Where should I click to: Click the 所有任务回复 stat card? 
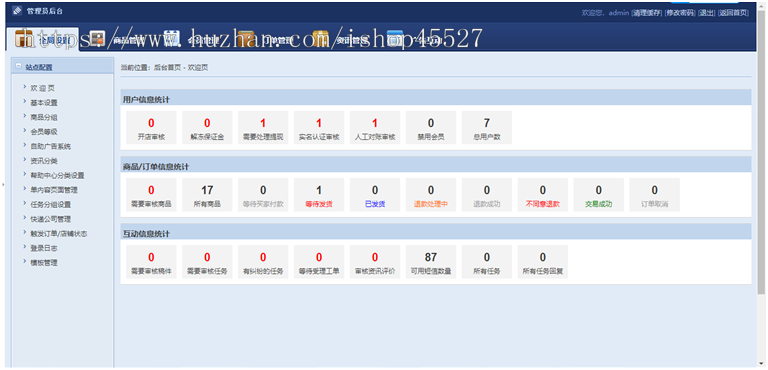point(543,262)
